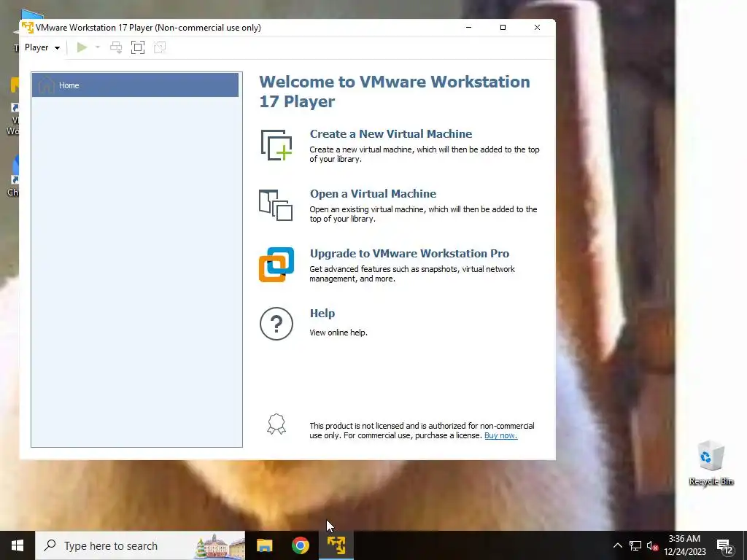Viewport: 747px width, 560px height.
Task: Open the Player dropdown menu
Action: pyautogui.click(x=42, y=47)
